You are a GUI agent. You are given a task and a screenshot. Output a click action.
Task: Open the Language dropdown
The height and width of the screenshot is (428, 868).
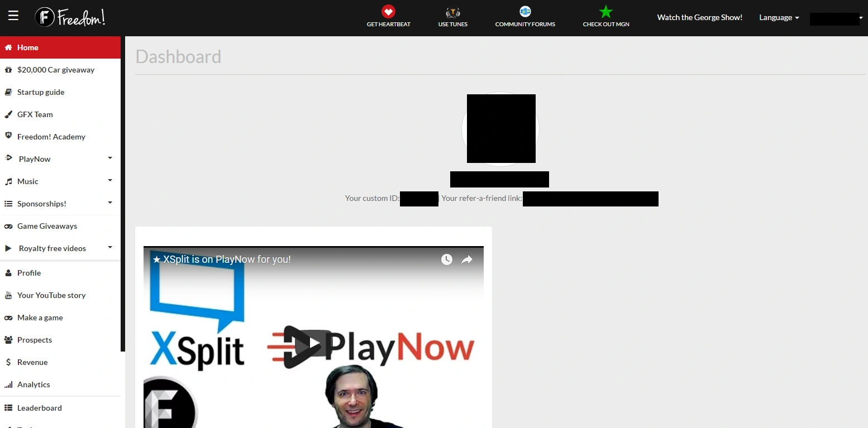(779, 17)
